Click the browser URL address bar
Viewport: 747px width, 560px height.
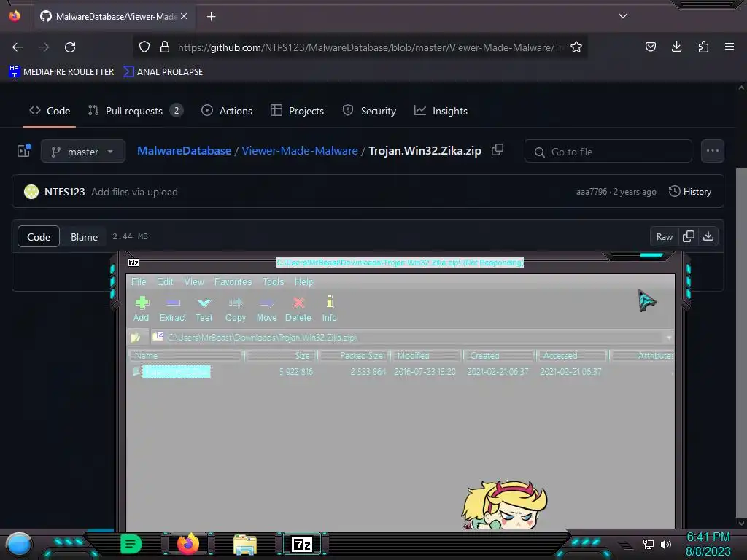(369, 47)
